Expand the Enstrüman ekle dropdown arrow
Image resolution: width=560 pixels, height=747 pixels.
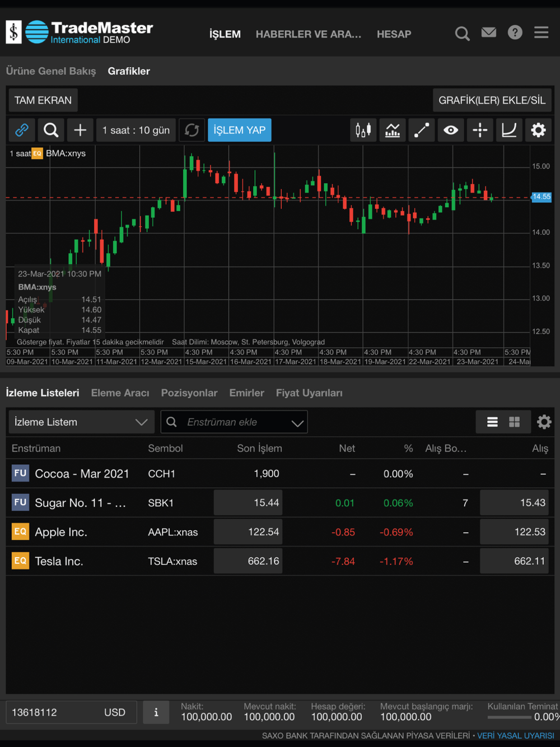(297, 423)
